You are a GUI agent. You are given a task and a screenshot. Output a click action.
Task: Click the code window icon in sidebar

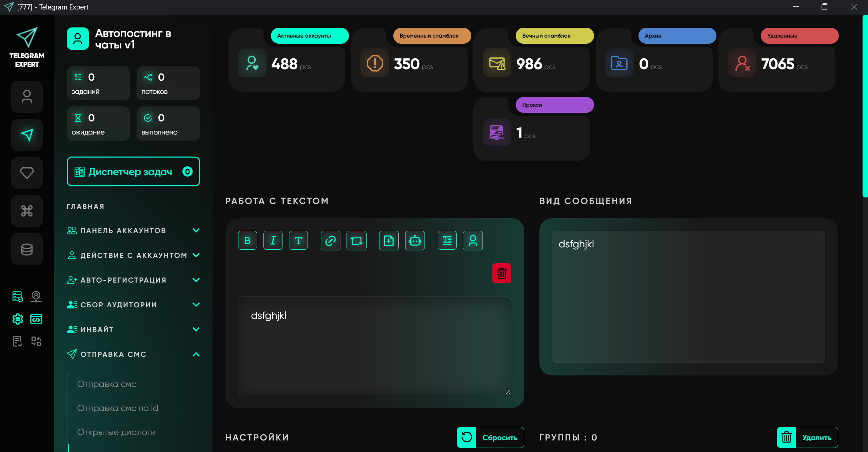click(36, 319)
